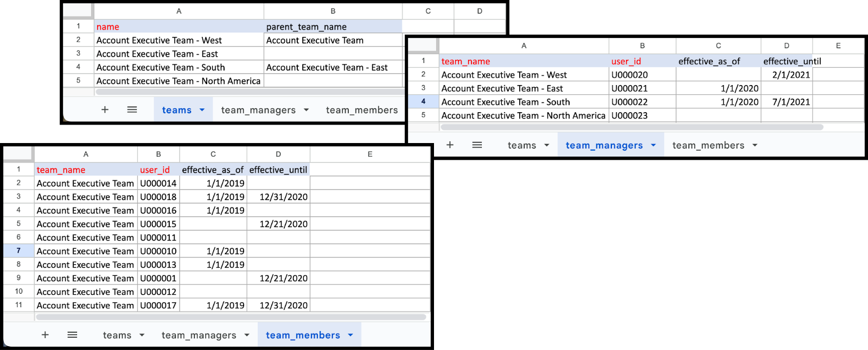This screenshot has width=868, height=350.
Task: Click the effective_until value 7/1/2021
Action: click(787, 102)
